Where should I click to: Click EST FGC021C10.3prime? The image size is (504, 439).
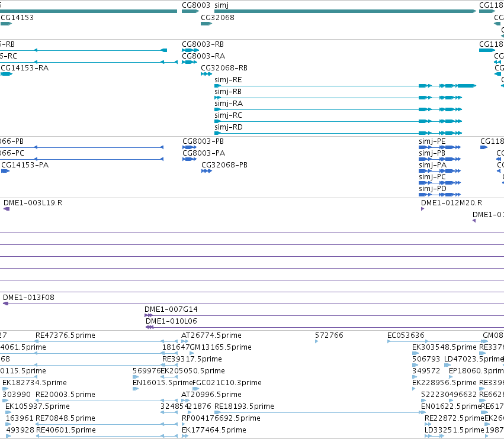(227, 383)
